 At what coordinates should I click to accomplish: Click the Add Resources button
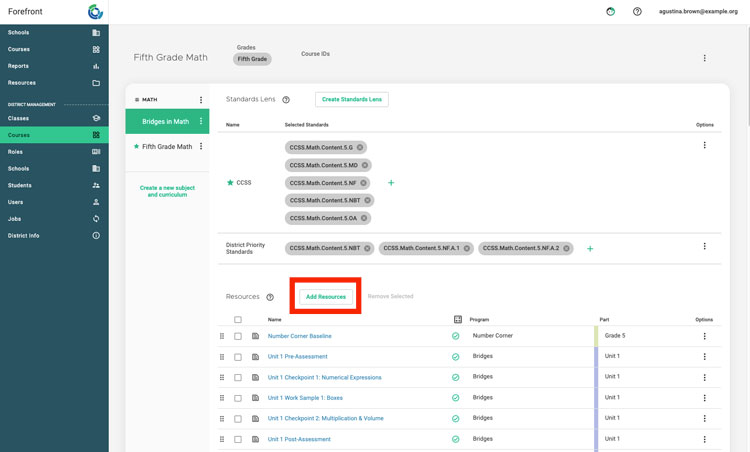tap(326, 297)
